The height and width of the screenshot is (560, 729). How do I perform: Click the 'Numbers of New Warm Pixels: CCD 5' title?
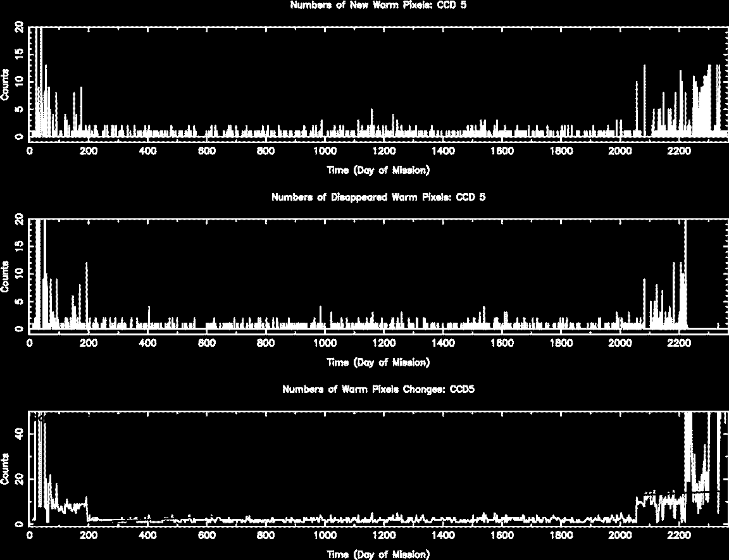click(x=378, y=6)
